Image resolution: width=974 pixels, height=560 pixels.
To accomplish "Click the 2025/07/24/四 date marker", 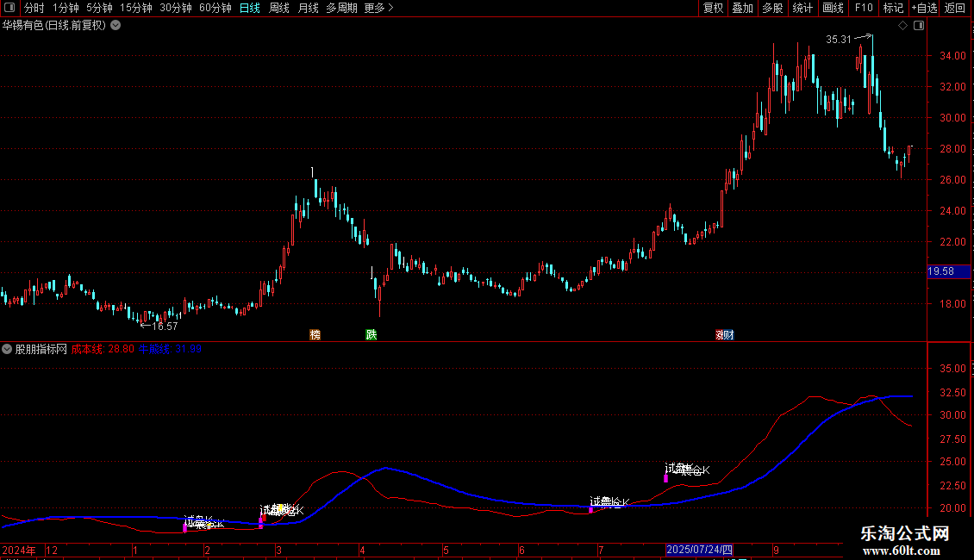I will click(699, 550).
